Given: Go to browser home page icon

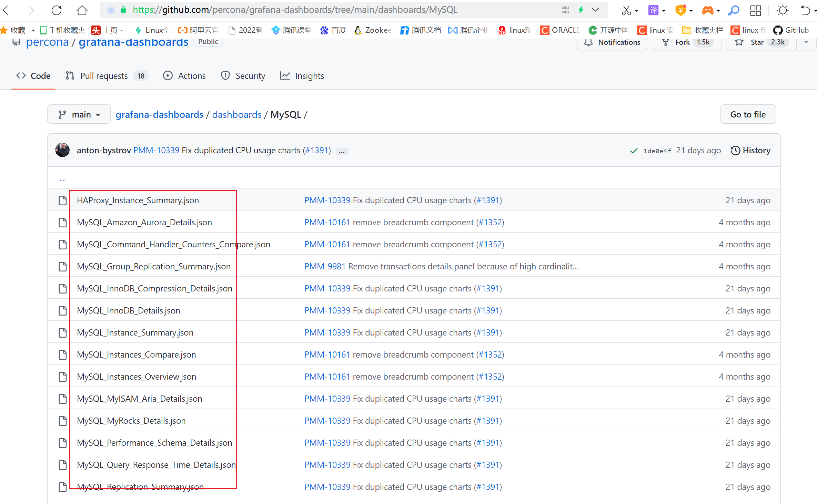Looking at the screenshot, I should [82, 10].
